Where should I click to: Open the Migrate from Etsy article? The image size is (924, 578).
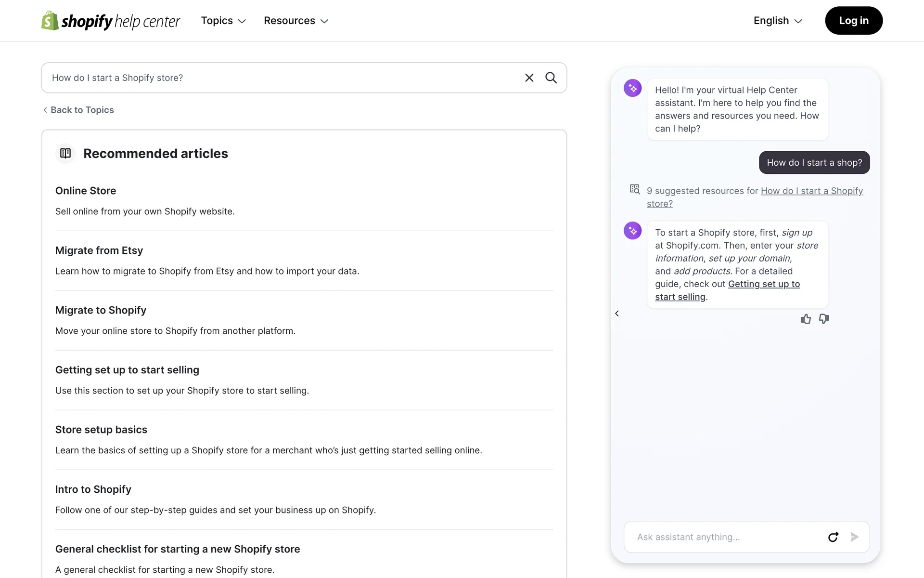click(99, 250)
